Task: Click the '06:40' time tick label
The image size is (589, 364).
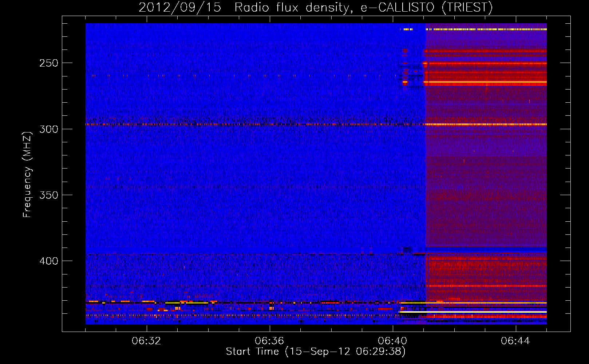Action: [x=393, y=341]
